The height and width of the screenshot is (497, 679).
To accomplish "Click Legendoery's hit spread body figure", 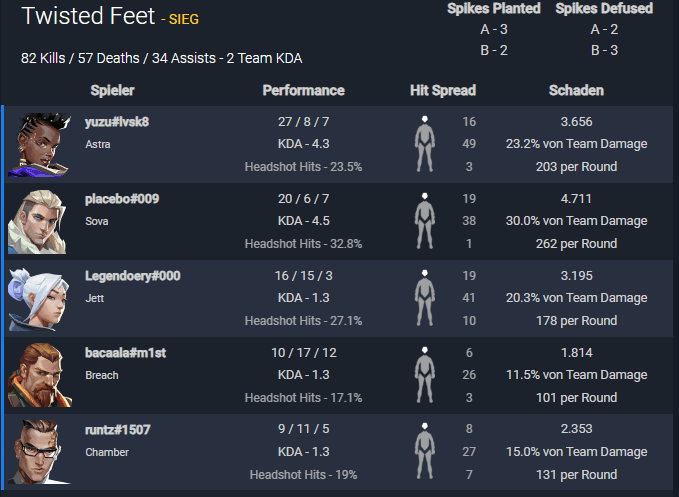I will (x=424, y=298).
